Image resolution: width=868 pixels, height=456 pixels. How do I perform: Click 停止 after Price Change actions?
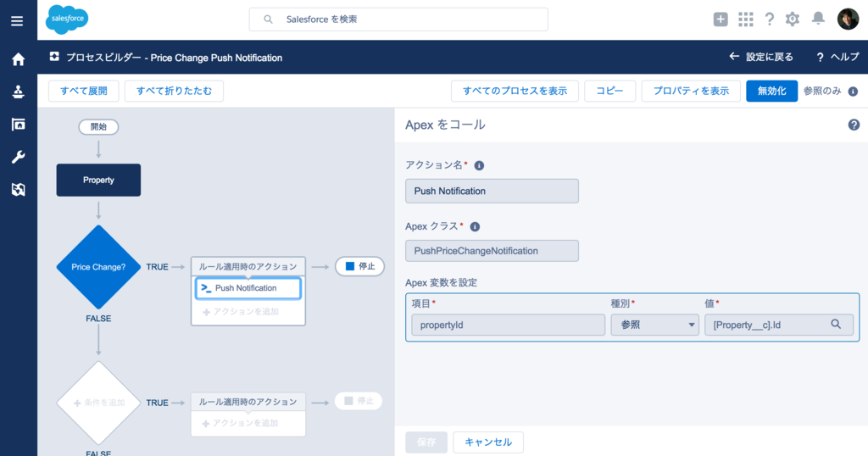click(x=359, y=266)
